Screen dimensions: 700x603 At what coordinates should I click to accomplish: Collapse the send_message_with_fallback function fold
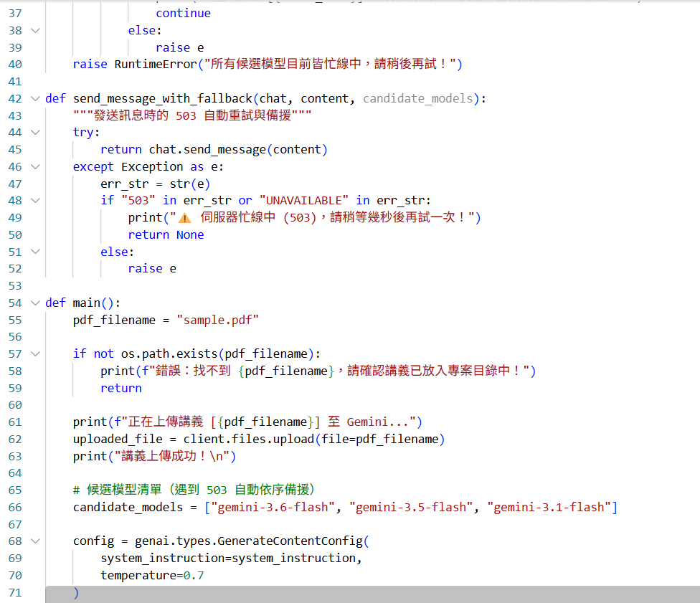tap(35, 98)
